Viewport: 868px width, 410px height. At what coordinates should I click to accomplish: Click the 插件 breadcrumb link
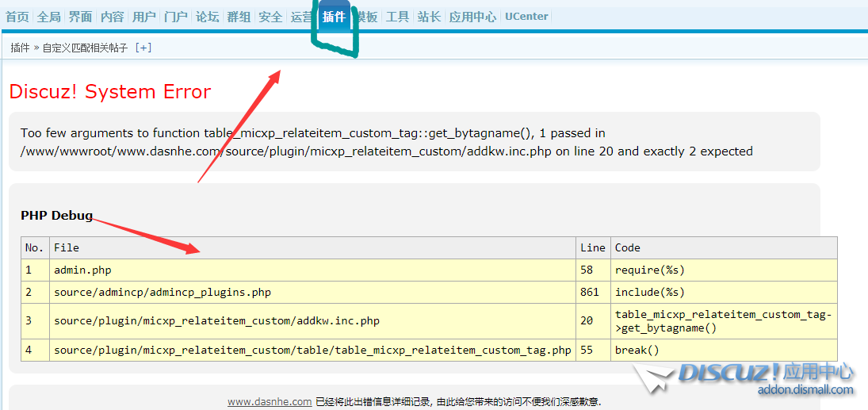[20, 48]
